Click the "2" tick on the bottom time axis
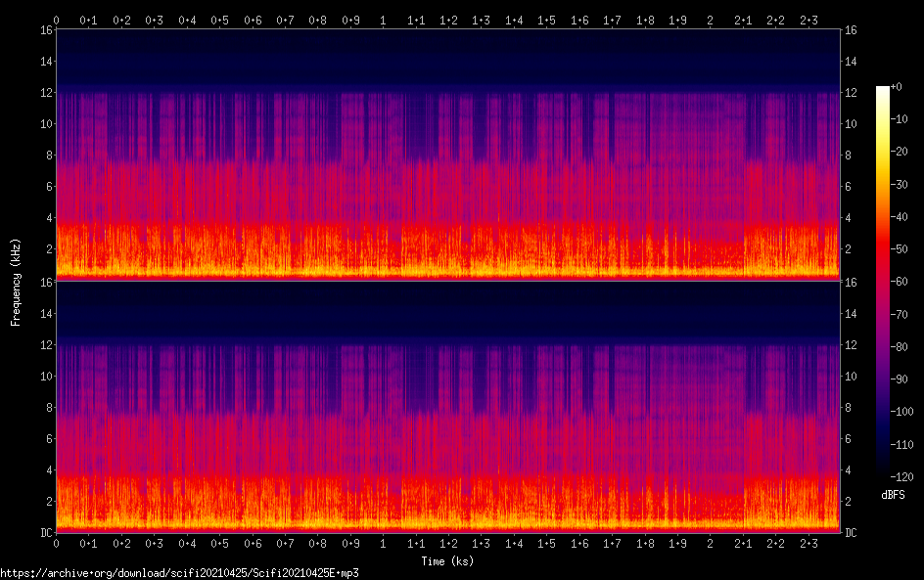The image size is (924, 580). click(x=710, y=544)
